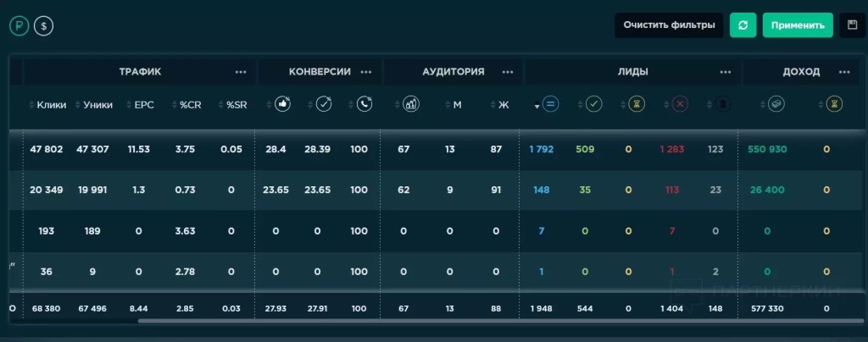Click %CR value 3.63

[x=185, y=231]
